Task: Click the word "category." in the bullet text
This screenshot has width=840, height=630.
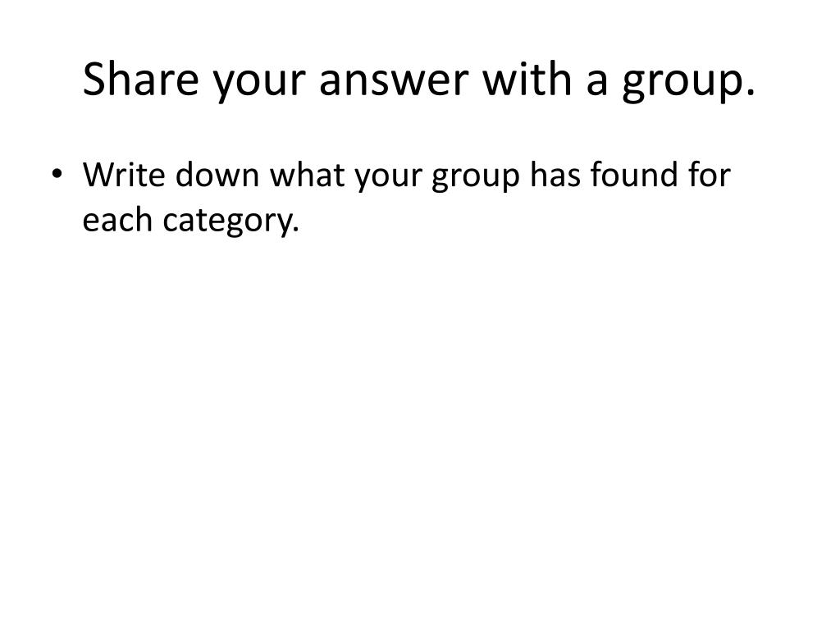Action: [x=231, y=221]
